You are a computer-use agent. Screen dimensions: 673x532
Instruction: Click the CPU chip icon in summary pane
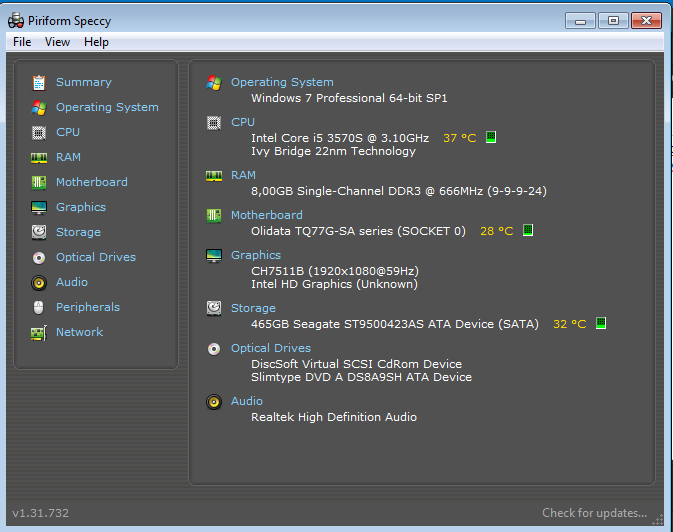pos(214,123)
